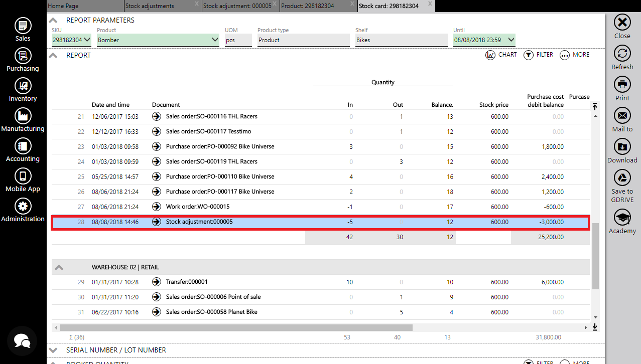Collapse the REPORT section
The image size is (641, 364).
click(52, 55)
